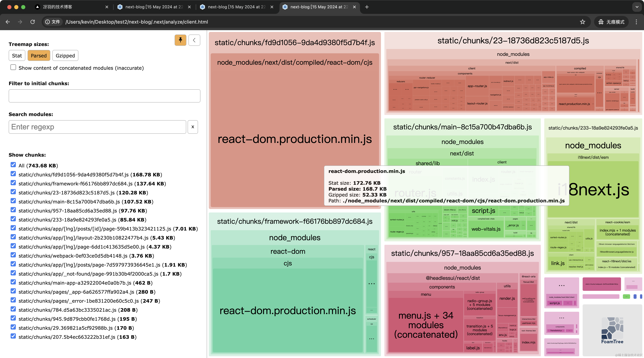Open the browser three-dot menu

636,22
